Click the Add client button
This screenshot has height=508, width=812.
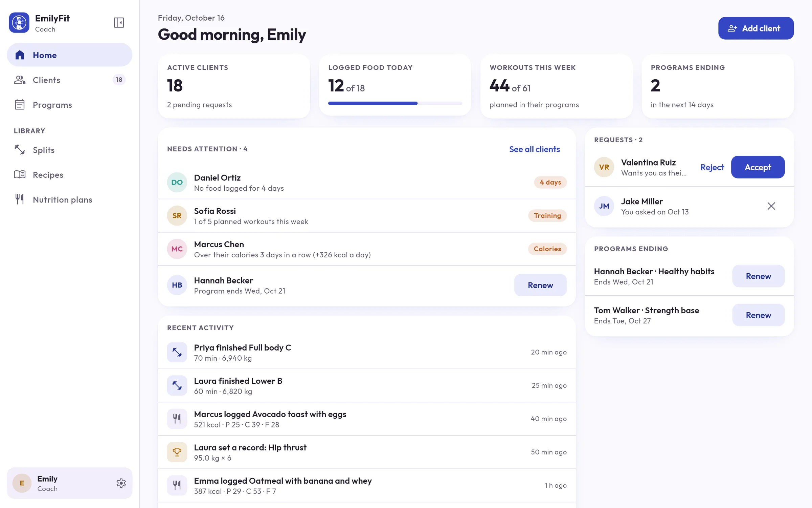(756, 28)
